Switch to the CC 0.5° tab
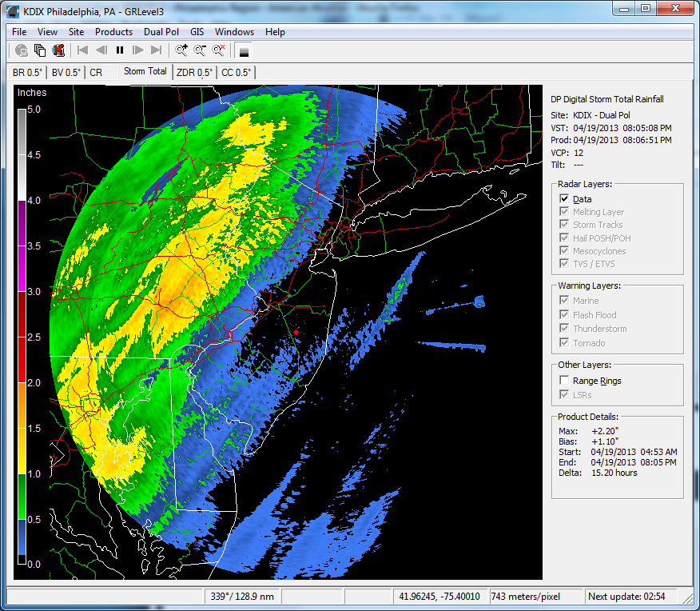 click(x=237, y=72)
